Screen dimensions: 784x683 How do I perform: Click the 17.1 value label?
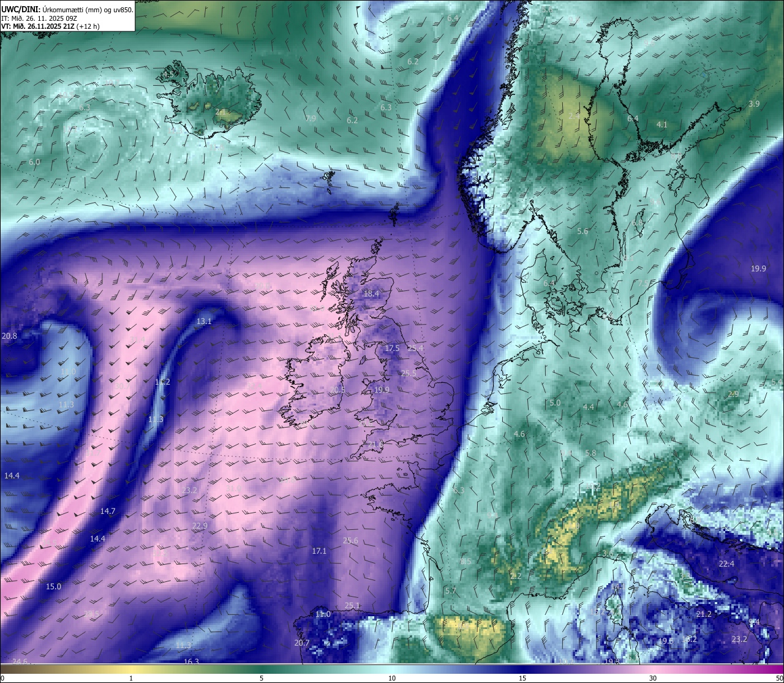[x=319, y=551]
